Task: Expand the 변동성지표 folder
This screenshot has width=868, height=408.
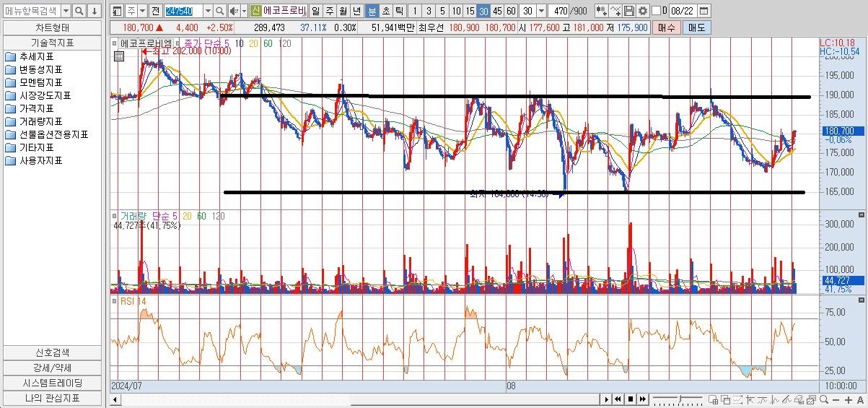Action: click(x=40, y=69)
